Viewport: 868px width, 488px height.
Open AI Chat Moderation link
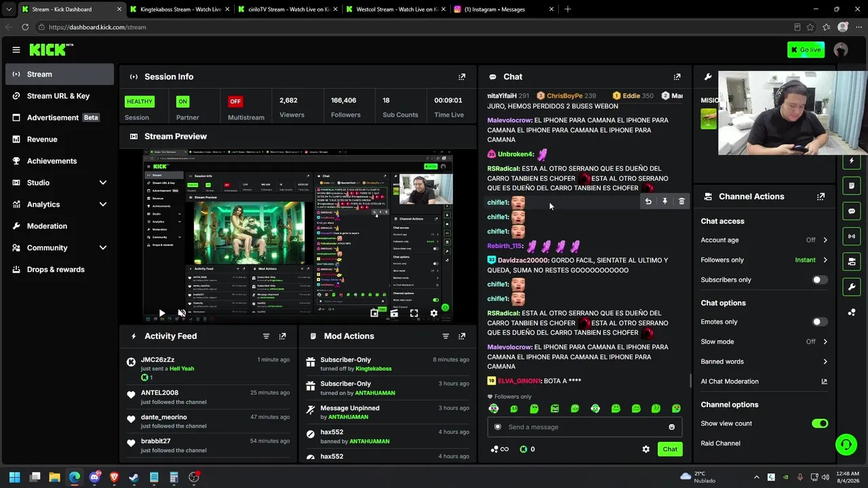[x=764, y=381]
